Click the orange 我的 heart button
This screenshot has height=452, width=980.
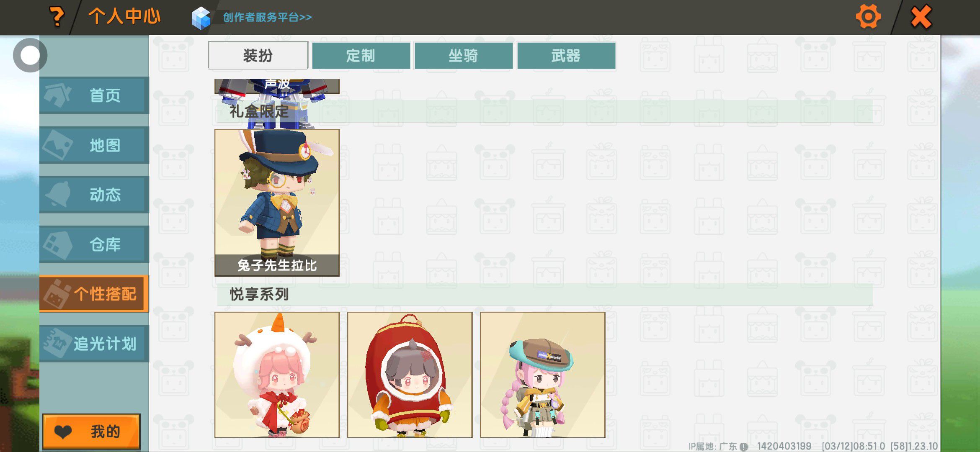(91, 431)
